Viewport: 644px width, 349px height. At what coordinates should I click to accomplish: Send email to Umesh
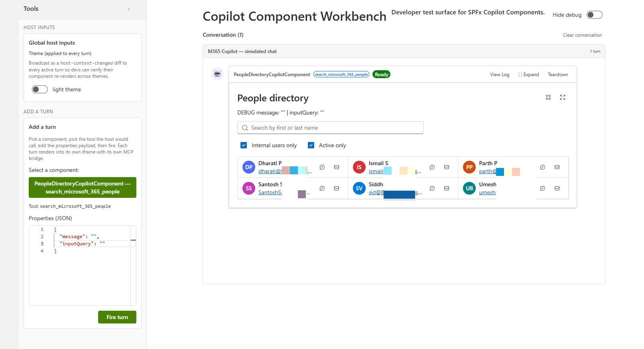tap(557, 188)
